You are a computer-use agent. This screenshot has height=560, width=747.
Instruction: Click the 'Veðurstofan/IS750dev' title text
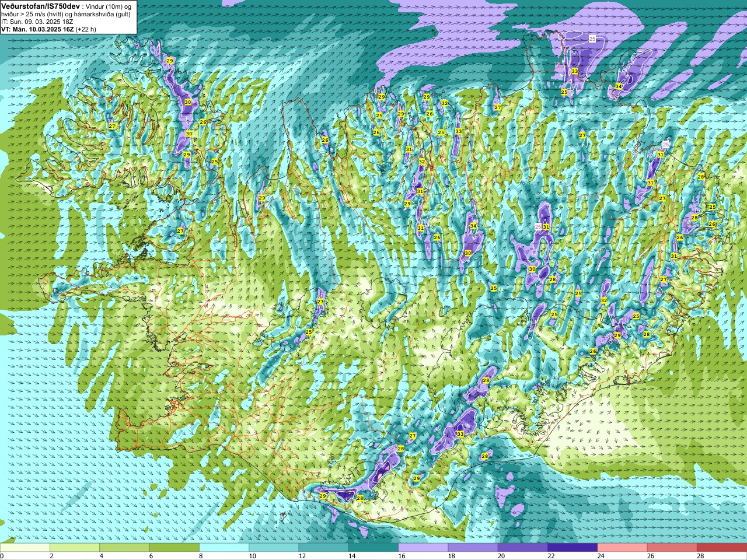tap(40, 5)
